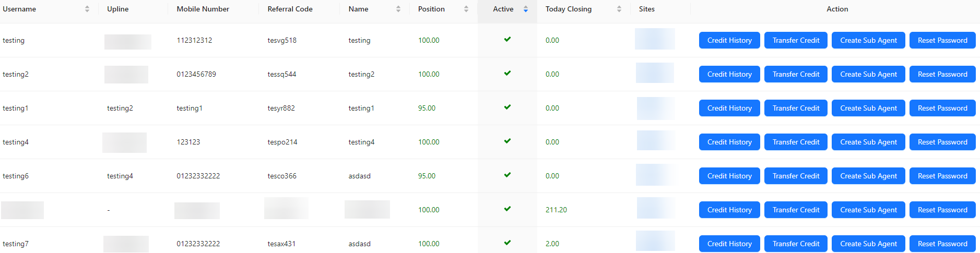
Task: Open Credit History for testing6
Action: point(729,176)
